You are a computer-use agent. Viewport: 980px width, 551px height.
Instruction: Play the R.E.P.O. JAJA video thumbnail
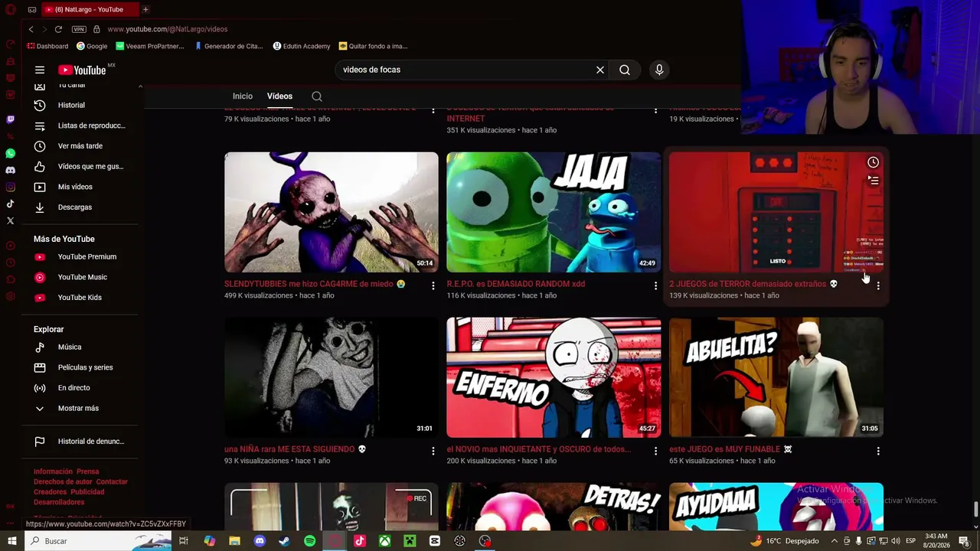554,212
